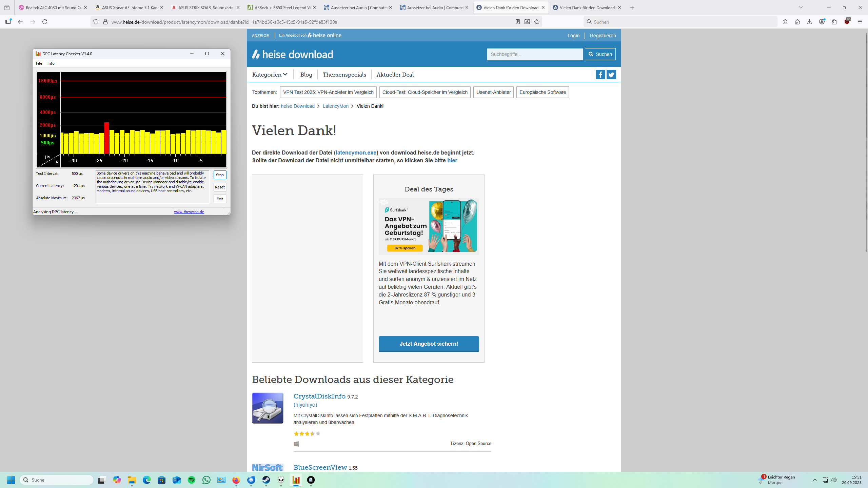Viewport: 868px width, 488px height.
Task: Show hidden system tray icons
Action: pyautogui.click(x=814, y=480)
